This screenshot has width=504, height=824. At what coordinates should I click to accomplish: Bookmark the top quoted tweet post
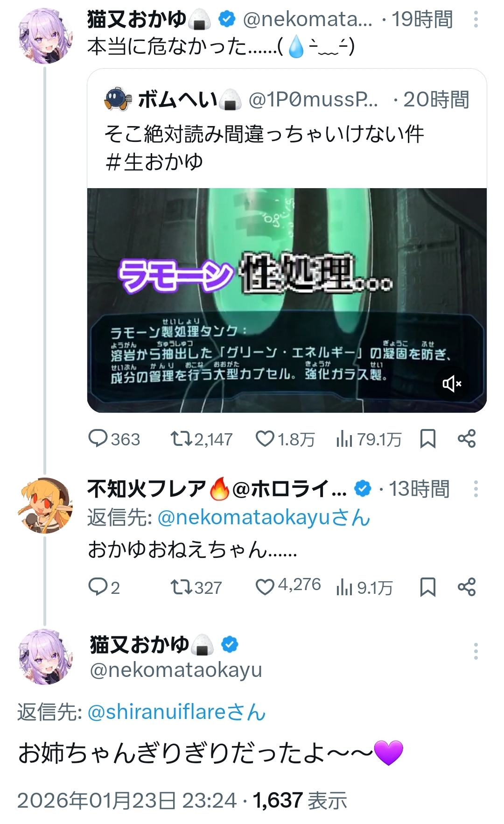[x=427, y=439]
